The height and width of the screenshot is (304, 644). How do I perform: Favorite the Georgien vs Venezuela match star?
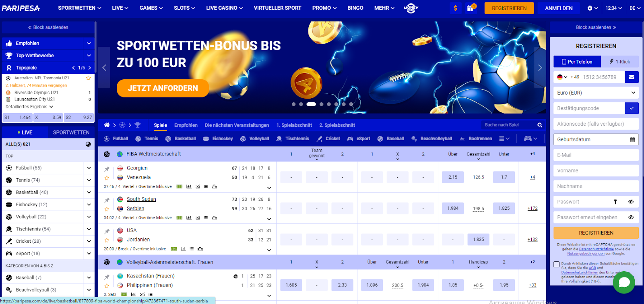(x=107, y=178)
